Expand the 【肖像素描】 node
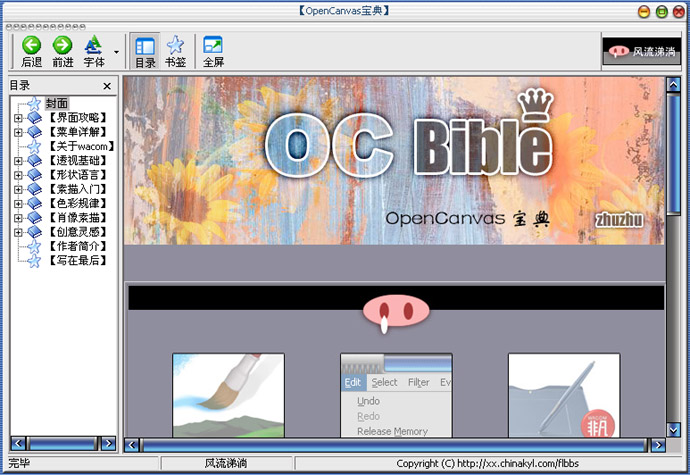Screen dimensions: 690x475 (18, 218)
